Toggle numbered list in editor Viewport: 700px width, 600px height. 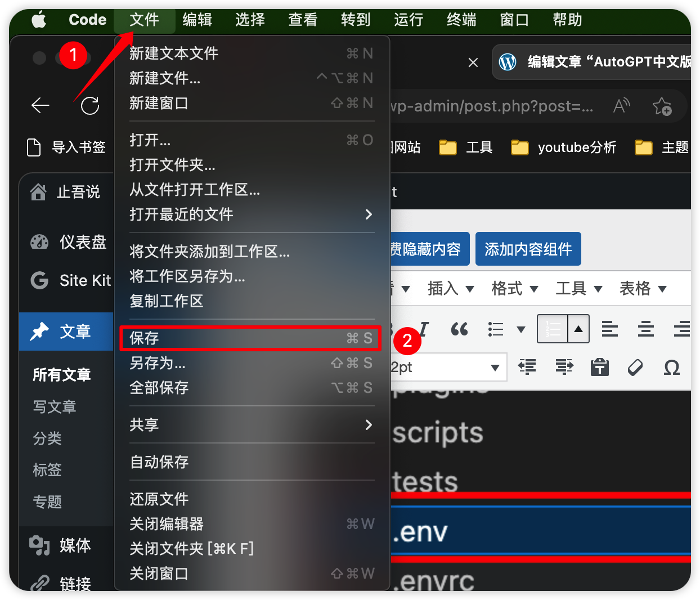coord(553,329)
